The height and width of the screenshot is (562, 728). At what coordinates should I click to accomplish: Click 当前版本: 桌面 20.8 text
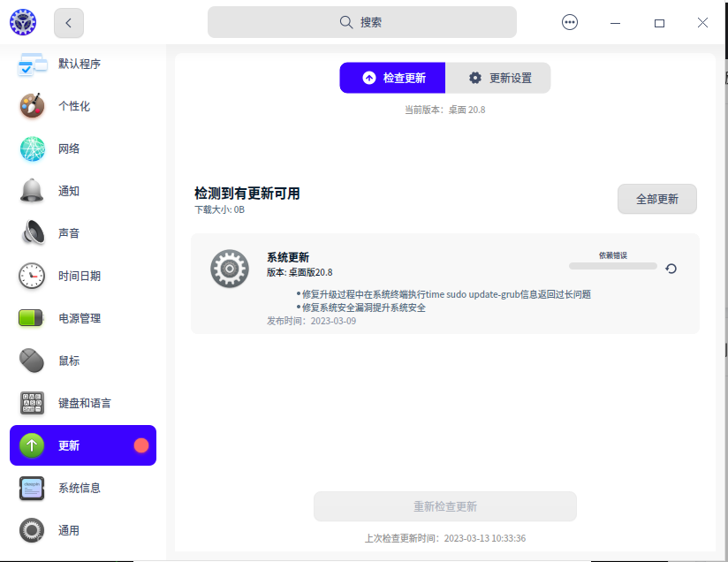[x=444, y=110]
